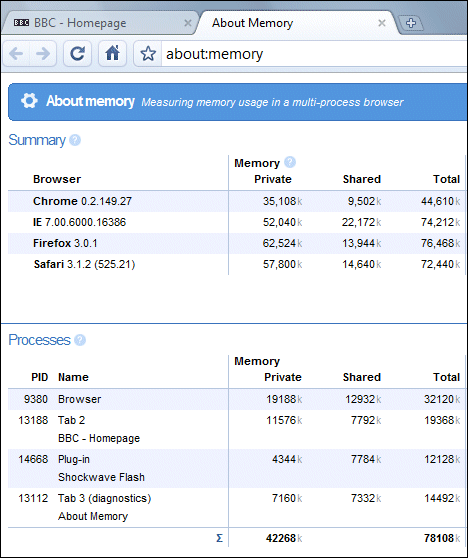Screen dimensions: 468x558
Task: Click the Browser column header in Summary
Action: 57,179
